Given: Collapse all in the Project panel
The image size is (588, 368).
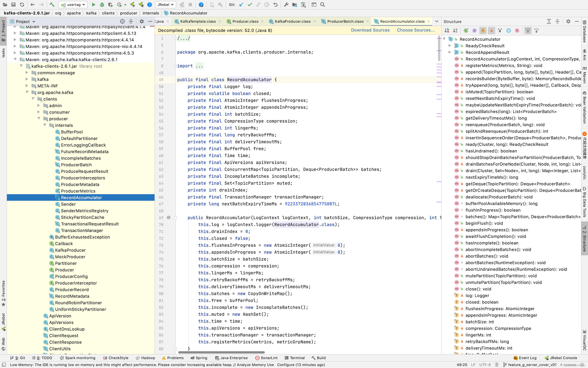Looking at the screenshot, I should tap(131, 21).
